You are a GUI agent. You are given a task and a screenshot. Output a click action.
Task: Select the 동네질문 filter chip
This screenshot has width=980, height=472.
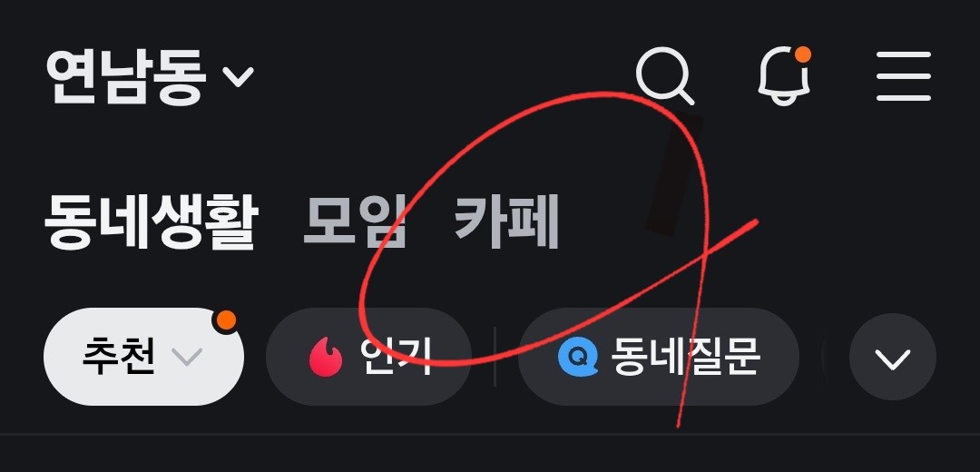[x=659, y=357]
